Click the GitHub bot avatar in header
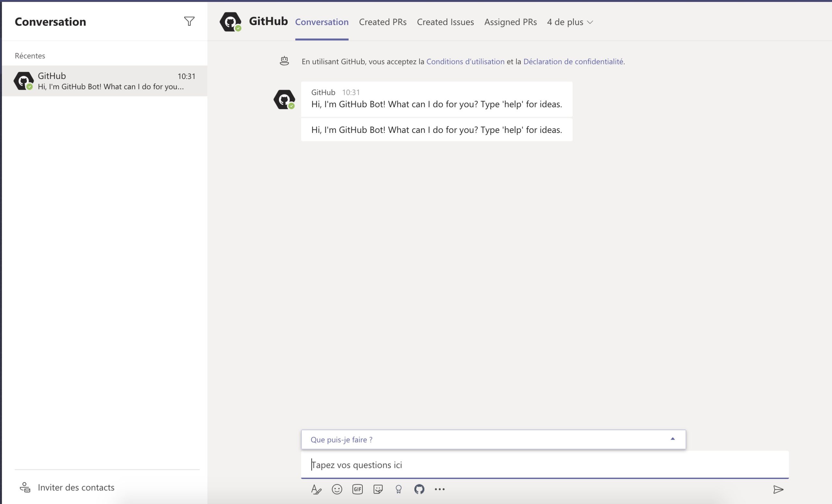The height and width of the screenshot is (504, 832). (230, 22)
